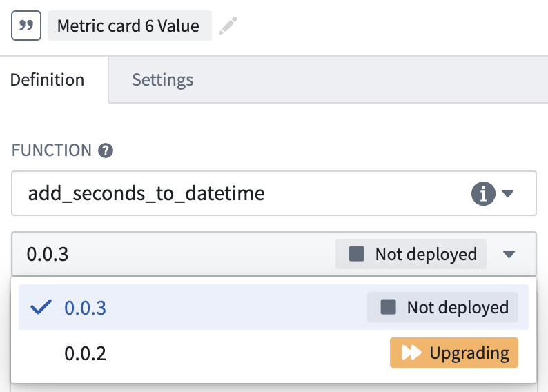Select version 0.0.2 from the list
548x392 pixels.
[273, 353]
